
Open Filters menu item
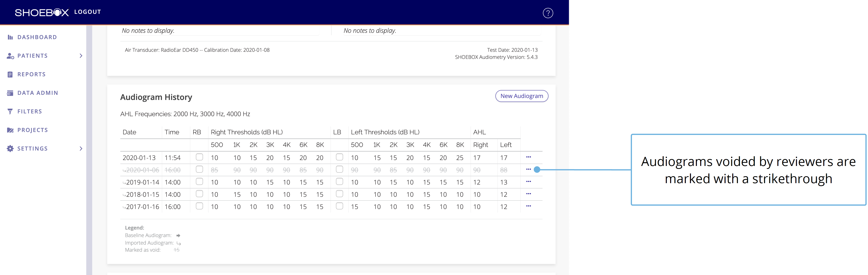click(30, 111)
